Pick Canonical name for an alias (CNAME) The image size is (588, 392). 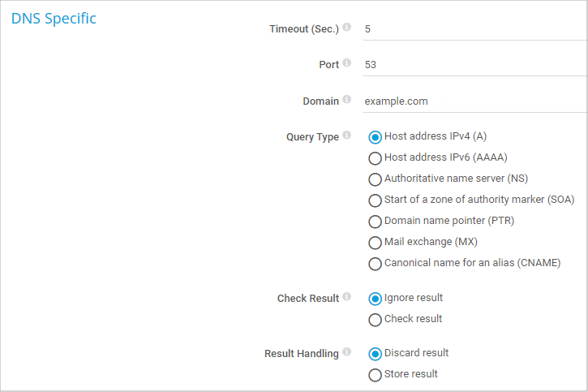coord(375,264)
